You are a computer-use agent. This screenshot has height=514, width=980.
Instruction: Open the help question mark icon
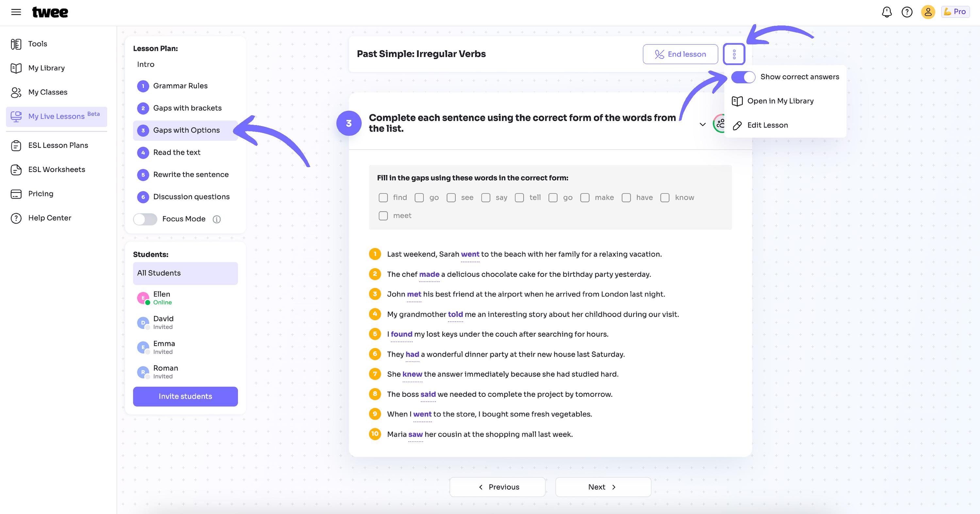(x=907, y=12)
